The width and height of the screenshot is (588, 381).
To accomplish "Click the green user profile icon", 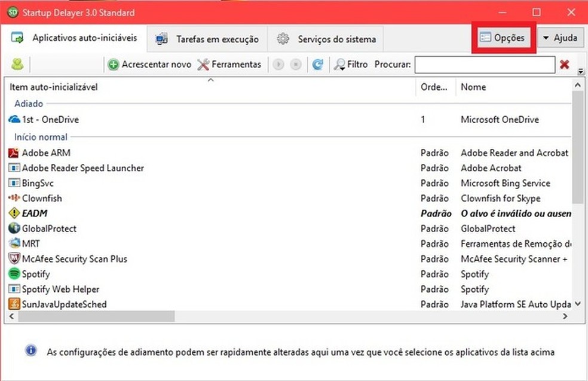I will pos(17,64).
